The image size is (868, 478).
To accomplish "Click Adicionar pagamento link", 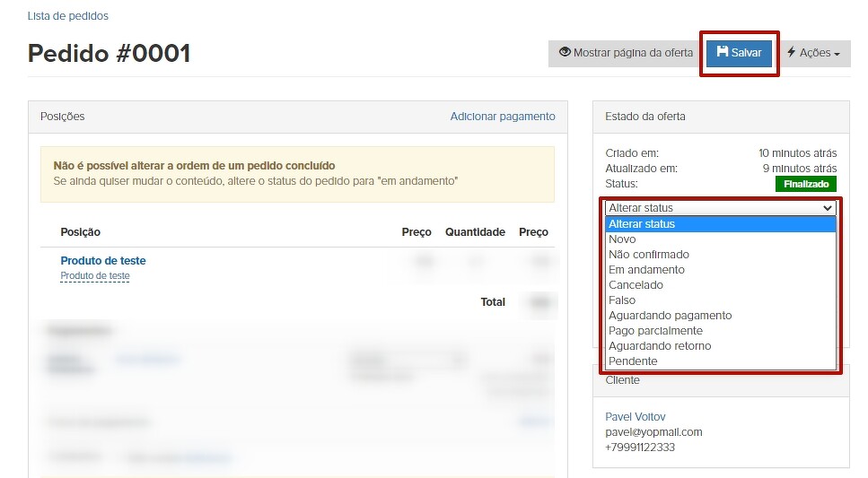I will (503, 117).
